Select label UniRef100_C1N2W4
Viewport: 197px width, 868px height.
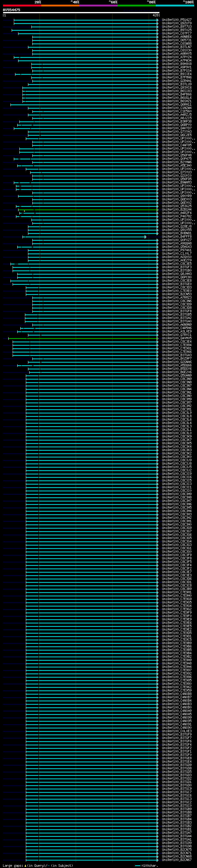pos(176,108)
